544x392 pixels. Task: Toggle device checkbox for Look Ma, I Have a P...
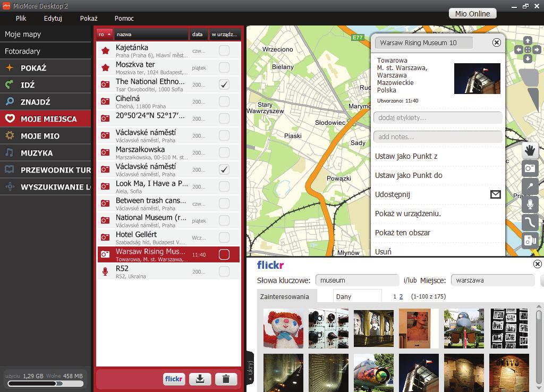tap(224, 186)
